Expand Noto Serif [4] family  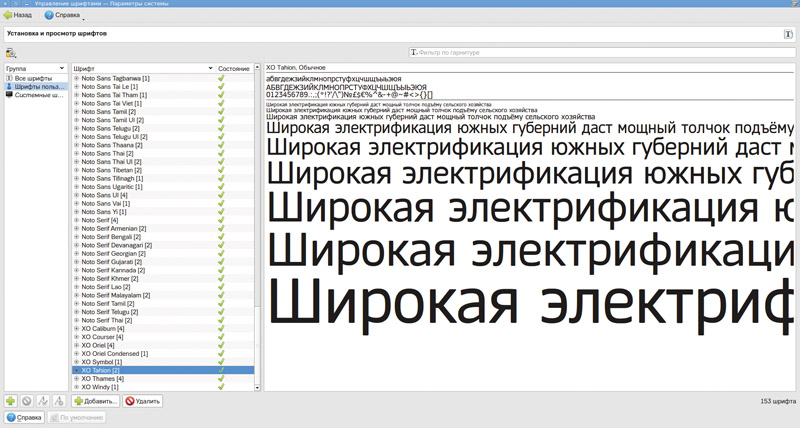77,220
